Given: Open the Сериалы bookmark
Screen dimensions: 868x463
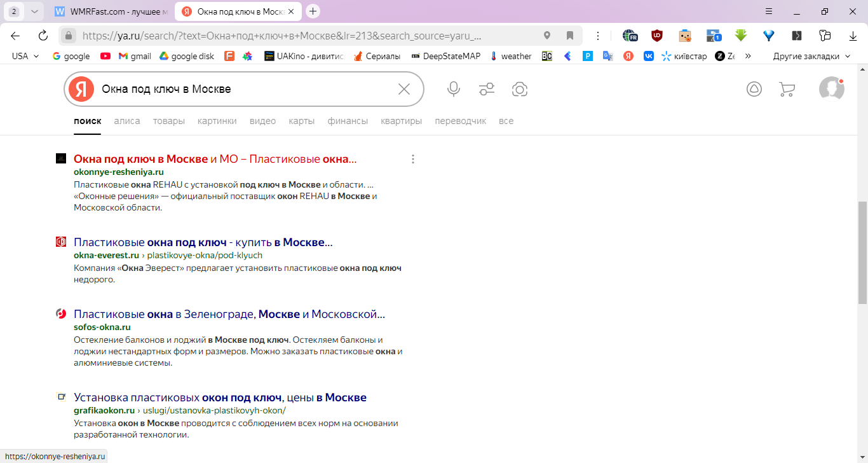Looking at the screenshot, I should pyautogui.click(x=377, y=56).
